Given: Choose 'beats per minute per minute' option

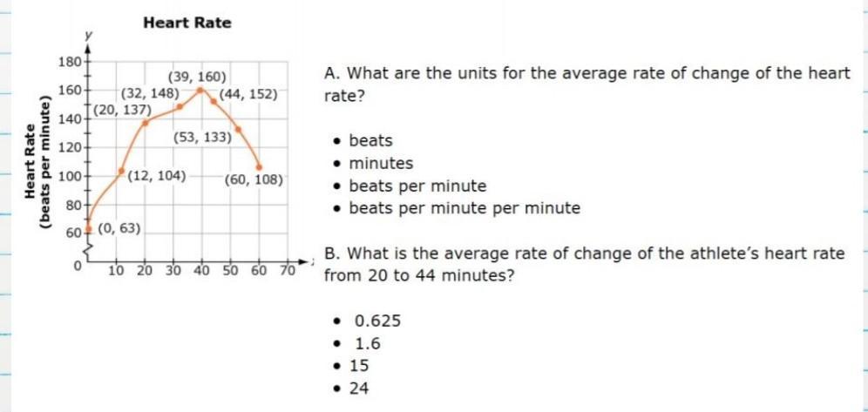Looking at the screenshot, I should click(x=465, y=208).
